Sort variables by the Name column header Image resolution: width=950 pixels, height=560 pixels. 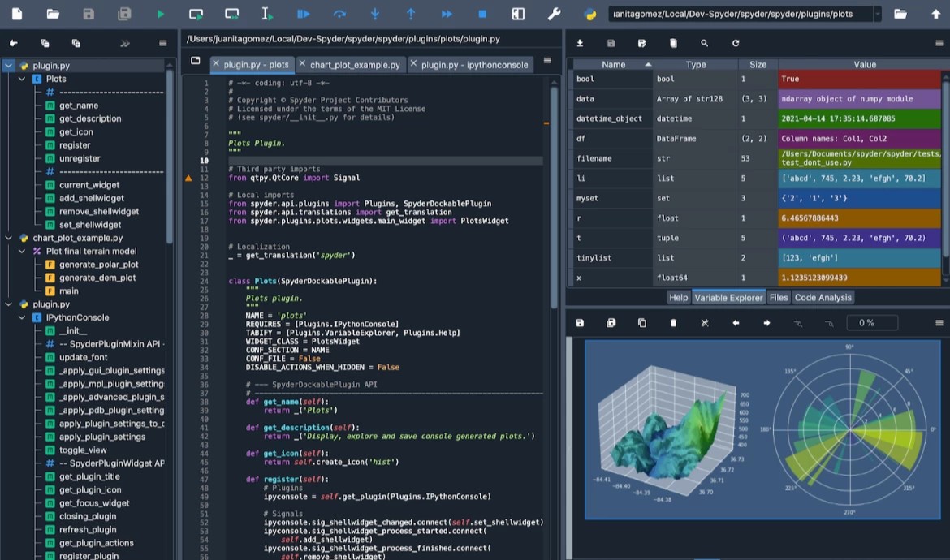coord(614,64)
